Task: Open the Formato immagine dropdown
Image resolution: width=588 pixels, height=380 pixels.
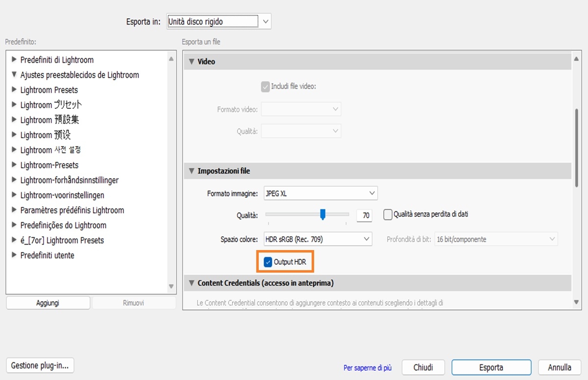Action: coord(320,194)
